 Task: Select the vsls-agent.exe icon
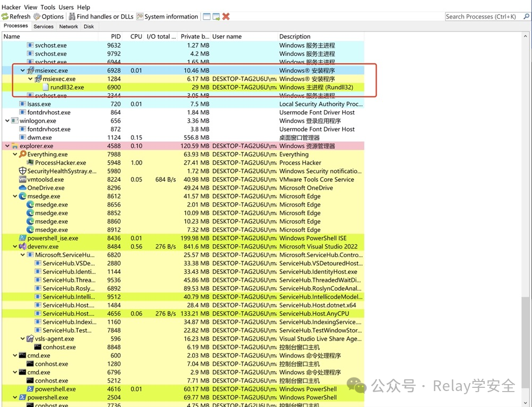point(30,339)
